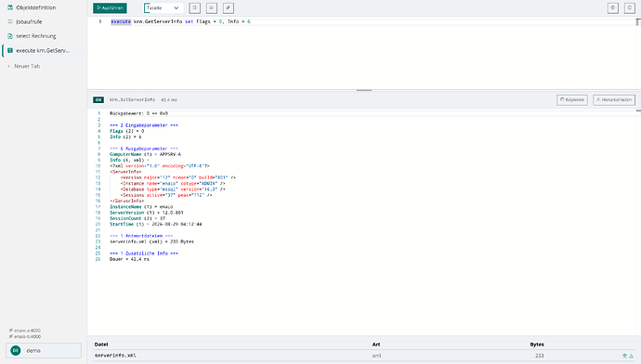Click the Database type="mssql" XML line
This screenshot has width=641, height=364.
click(173, 189)
